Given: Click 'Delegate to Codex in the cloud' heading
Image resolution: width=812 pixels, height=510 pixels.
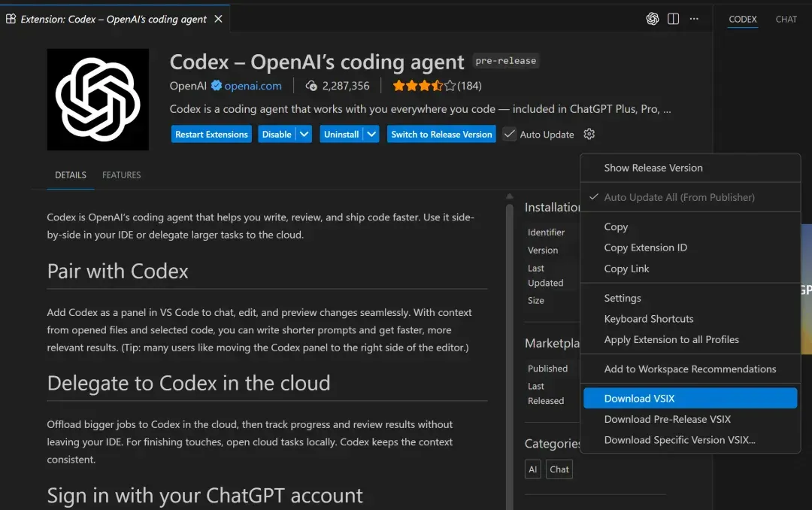Looking at the screenshot, I should [189, 384].
